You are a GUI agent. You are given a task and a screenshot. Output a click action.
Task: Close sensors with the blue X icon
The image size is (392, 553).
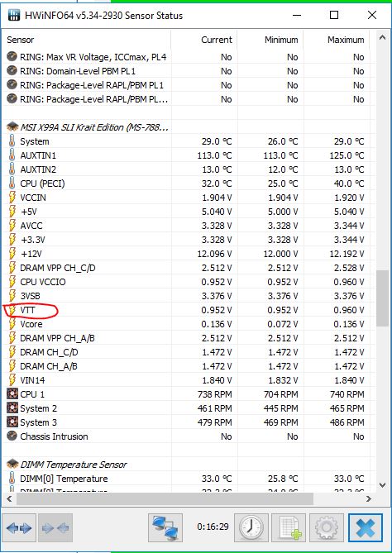[x=366, y=527]
